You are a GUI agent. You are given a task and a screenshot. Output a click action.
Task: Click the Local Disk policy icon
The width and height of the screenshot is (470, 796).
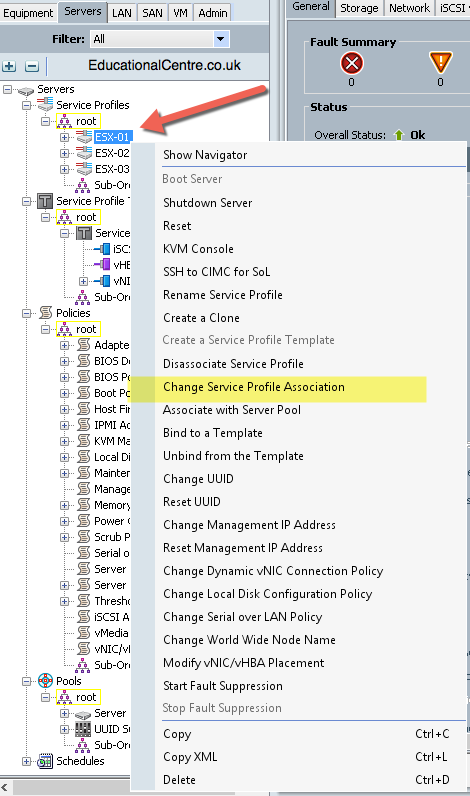point(84,457)
